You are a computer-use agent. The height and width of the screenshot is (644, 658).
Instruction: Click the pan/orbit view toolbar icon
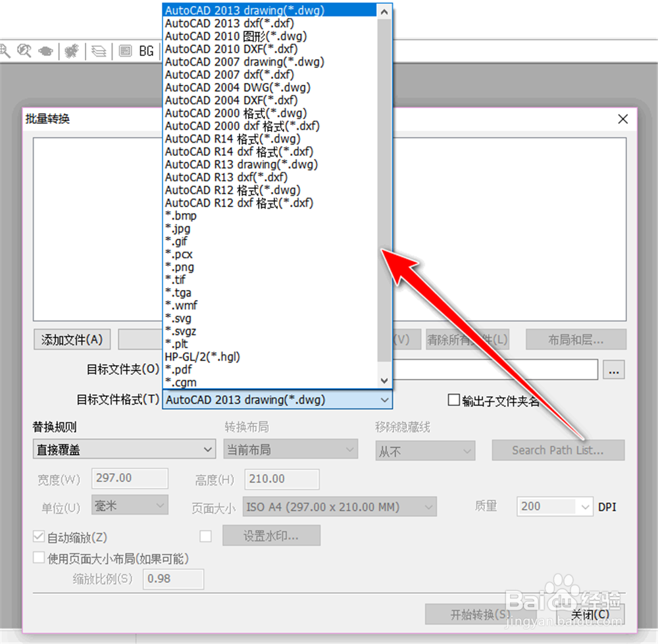click(x=46, y=51)
